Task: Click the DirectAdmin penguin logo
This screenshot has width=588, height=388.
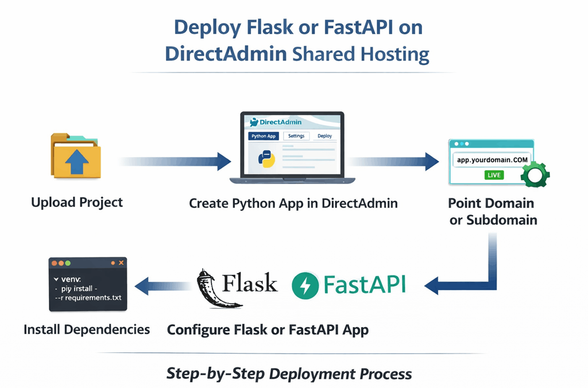Action: pyautogui.click(x=254, y=122)
